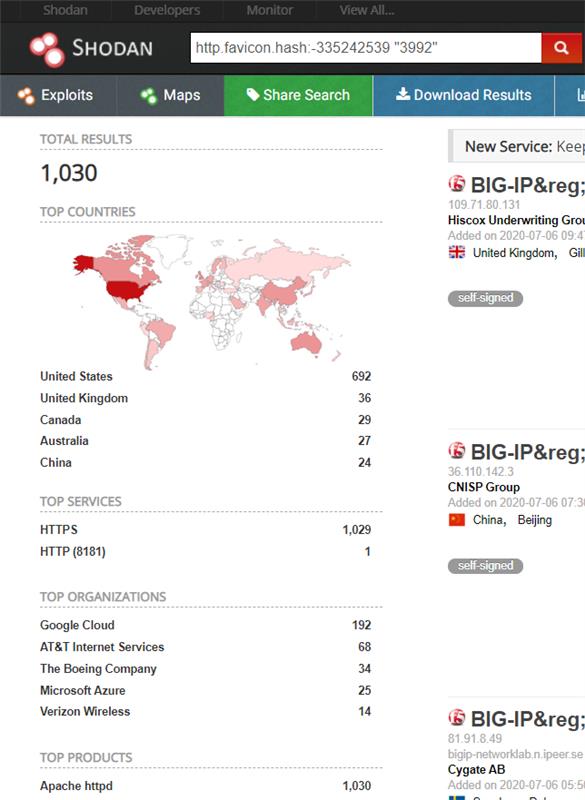Image resolution: width=585 pixels, height=800 pixels.
Task: Open BIG-IP result for 109.71.80.131
Action: tap(527, 185)
